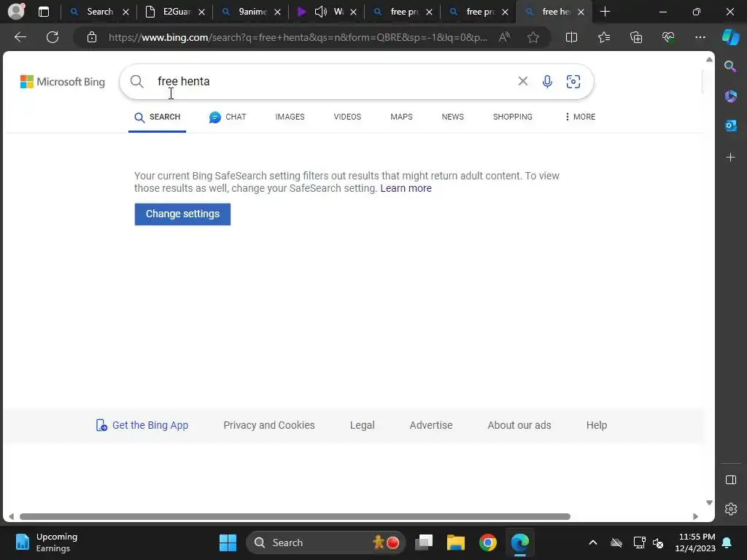
Task: Switch to NEWS tab
Action: tap(452, 117)
